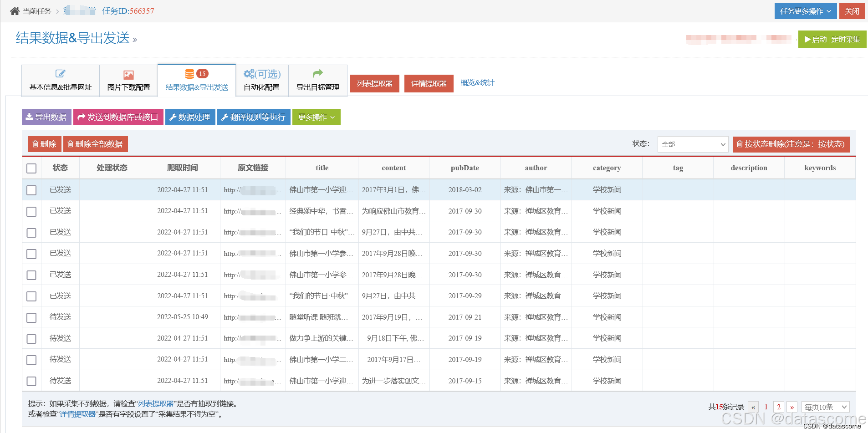868x433 pixels.
Task: Expand the 任务更多操作 dropdown
Action: (x=806, y=11)
